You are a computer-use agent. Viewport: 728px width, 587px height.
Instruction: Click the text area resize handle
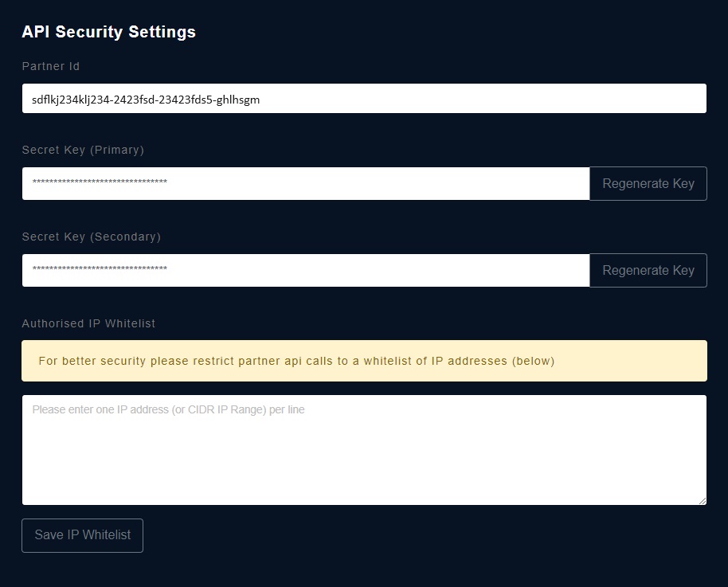(x=703, y=501)
